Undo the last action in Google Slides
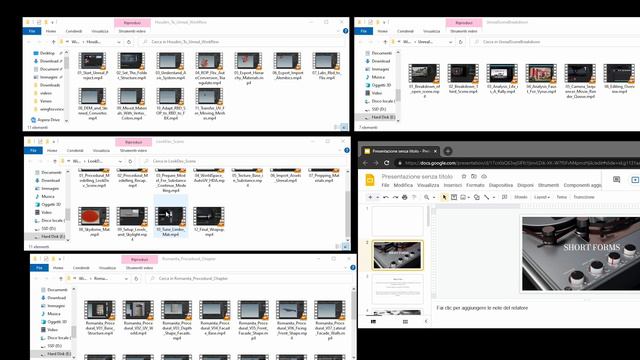640x360 pixels. (386, 197)
